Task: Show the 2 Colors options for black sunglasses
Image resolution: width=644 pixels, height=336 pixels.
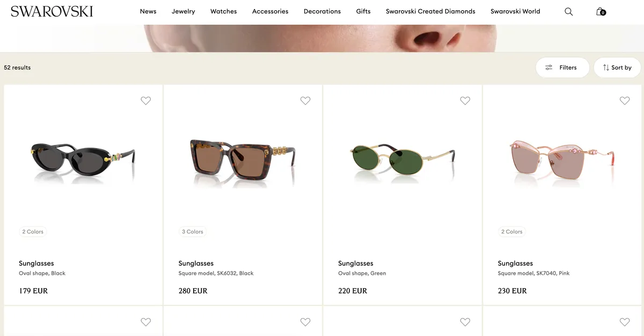Action: 33,232
